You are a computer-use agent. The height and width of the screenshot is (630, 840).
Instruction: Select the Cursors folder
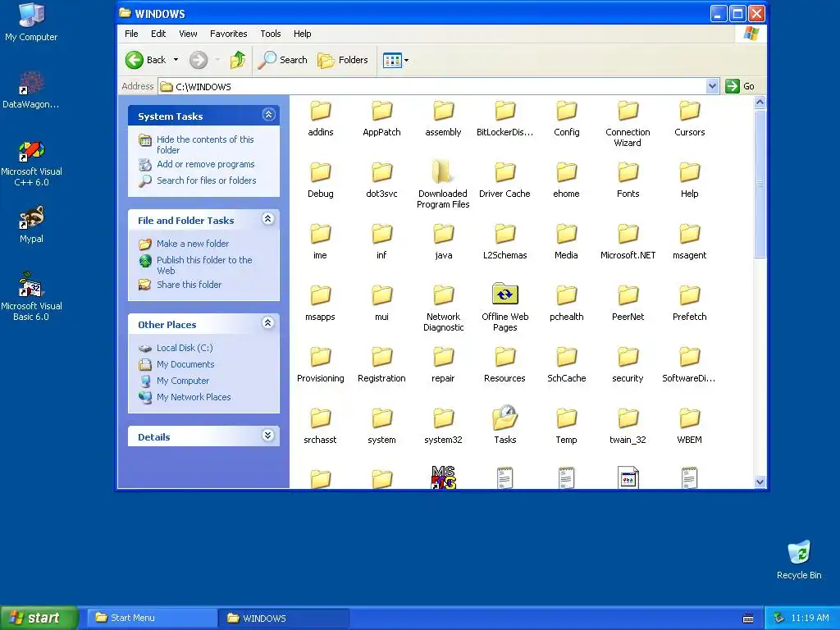pos(689,119)
